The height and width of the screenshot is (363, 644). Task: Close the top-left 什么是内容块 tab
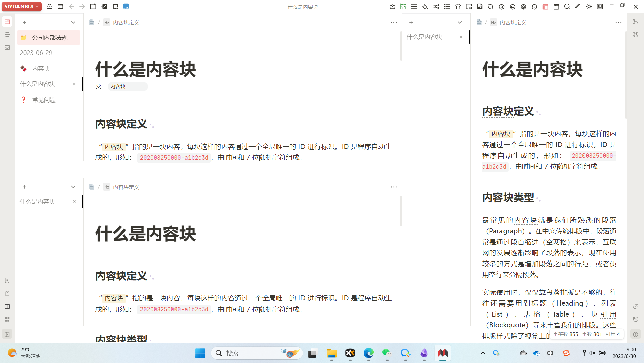(74, 84)
